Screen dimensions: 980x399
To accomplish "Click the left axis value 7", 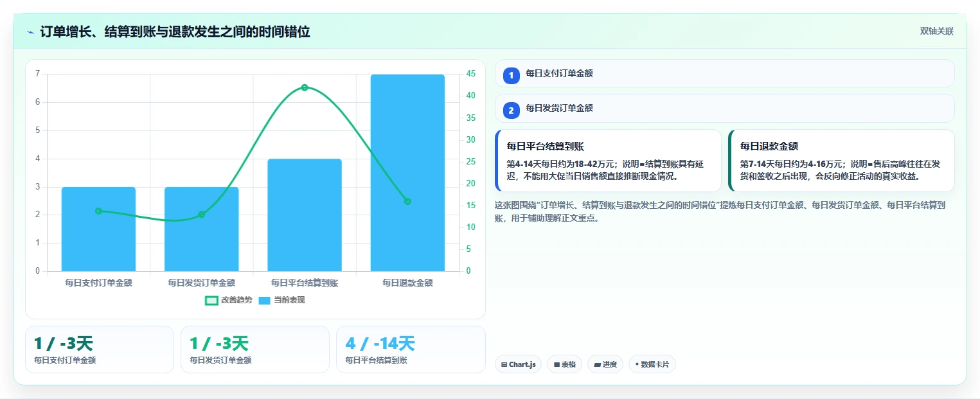I will 37,74.
